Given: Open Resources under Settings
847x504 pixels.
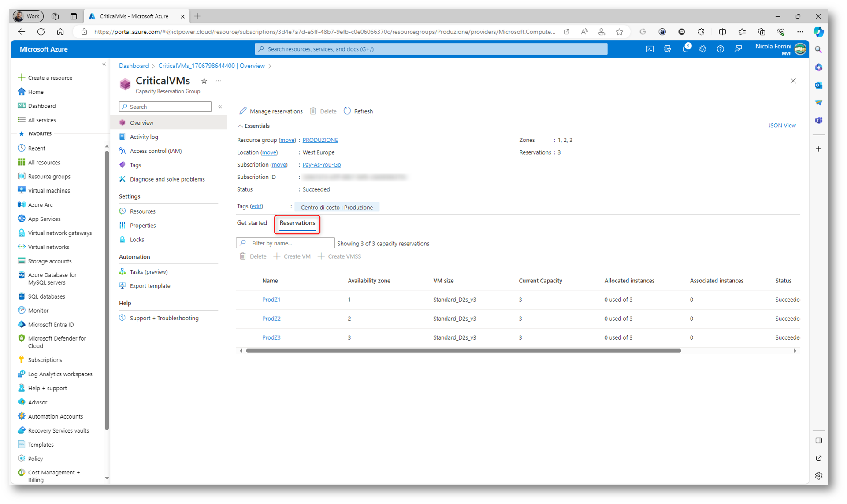Looking at the screenshot, I should click(x=142, y=211).
